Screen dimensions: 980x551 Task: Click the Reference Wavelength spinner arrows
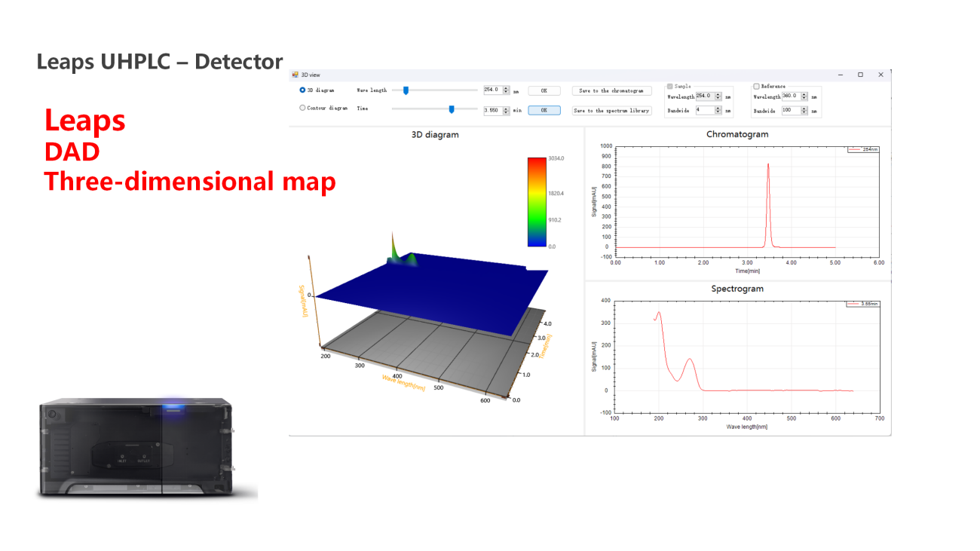[804, 96]
